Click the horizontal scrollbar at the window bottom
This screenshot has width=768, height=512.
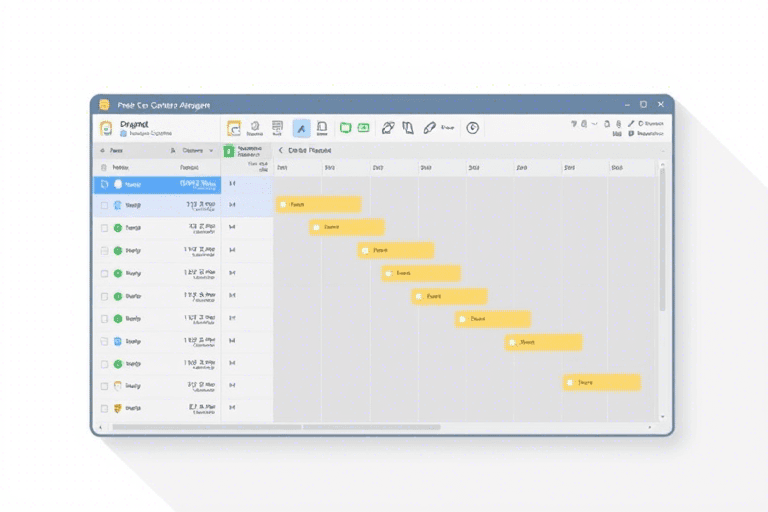[x=276, y=427]
